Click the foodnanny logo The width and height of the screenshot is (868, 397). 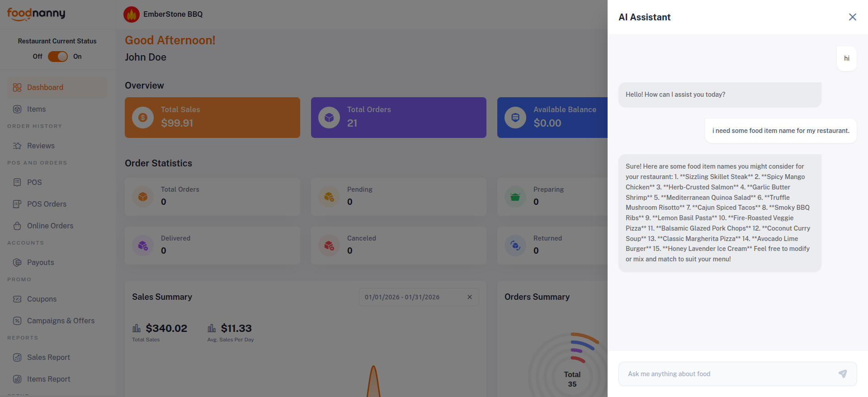36,14
